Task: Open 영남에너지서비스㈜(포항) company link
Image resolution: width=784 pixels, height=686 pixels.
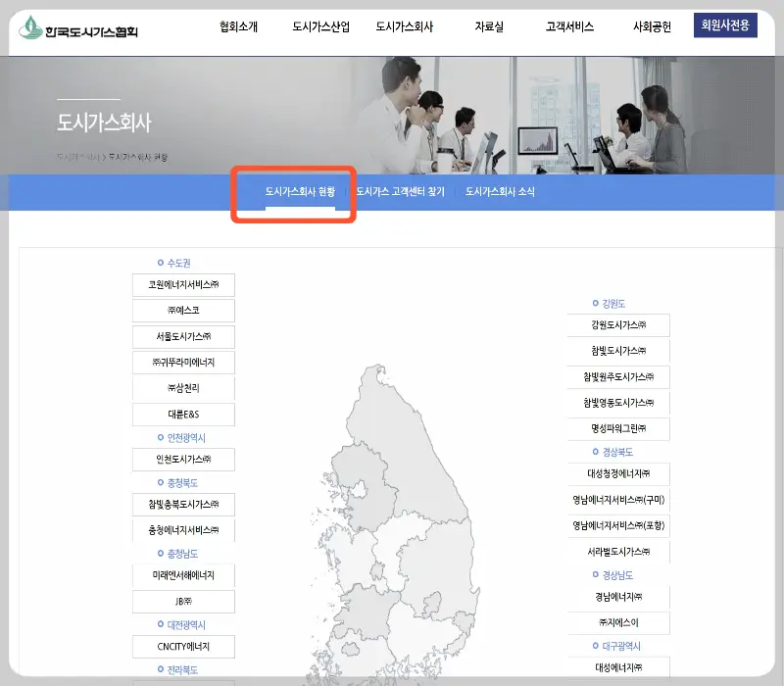Action: 618,526
